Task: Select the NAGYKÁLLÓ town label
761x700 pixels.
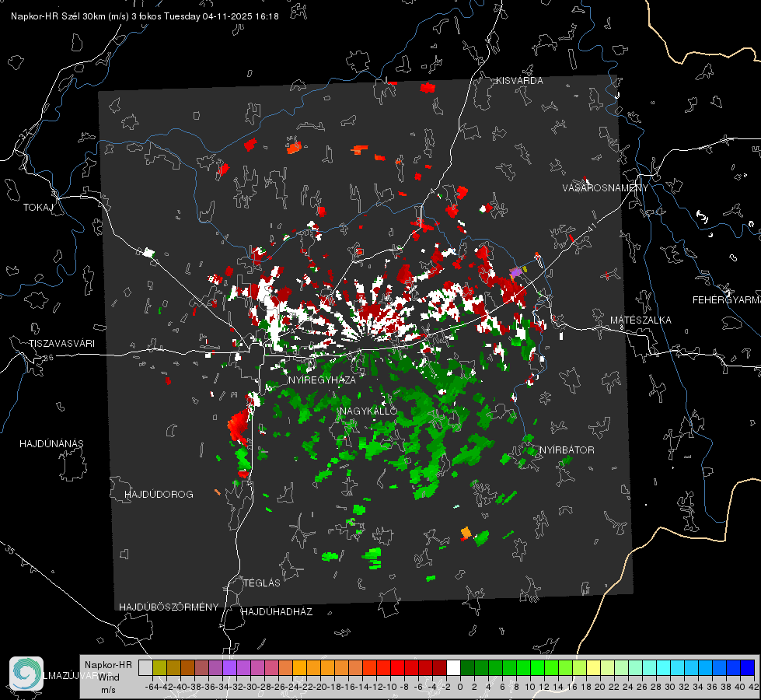Action: pyautogui.click(x=368, y=411)
